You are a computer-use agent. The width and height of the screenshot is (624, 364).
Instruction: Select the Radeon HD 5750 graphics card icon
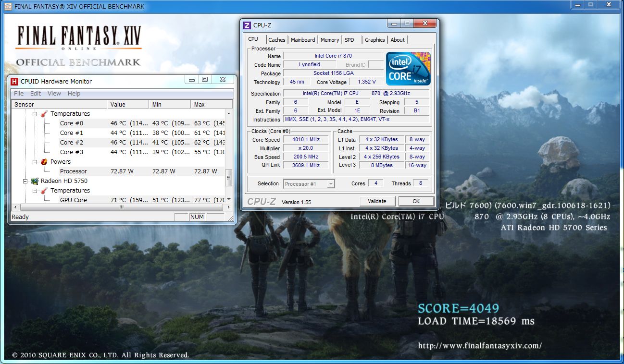coord(35,181)
